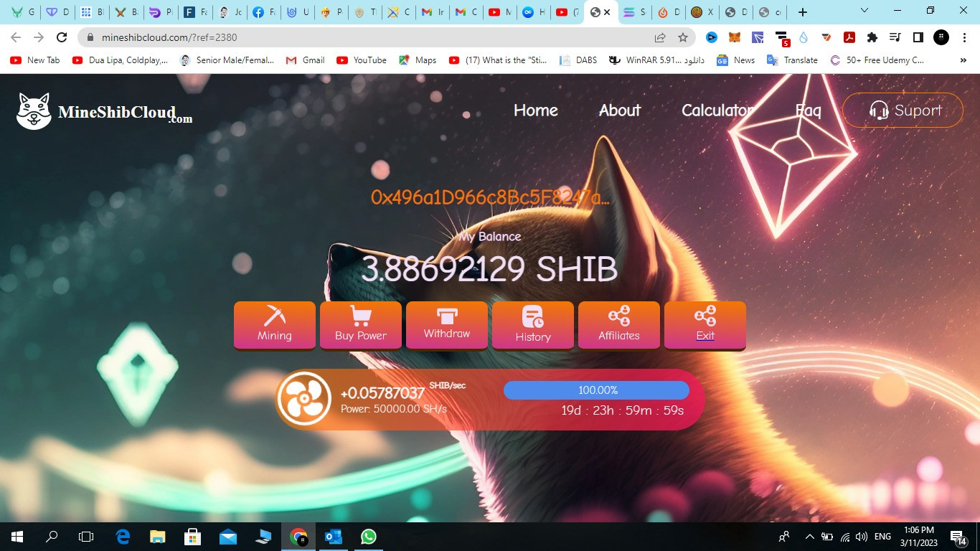Open WhatsApp from the taskbar
Image resolution: width=980 pixels, height=551 pixels.
pyautogui.click(x=369, y=536)
